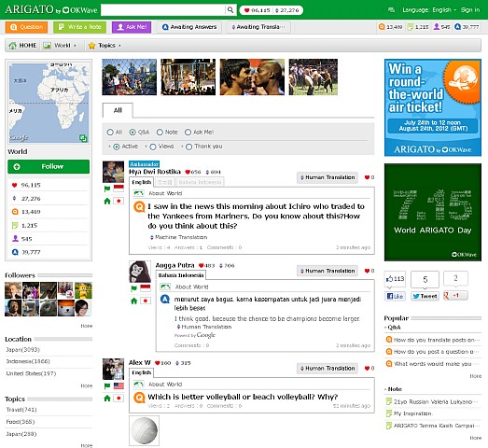
Task: Click the Google +1 button
Action: click(x=455, y=296)
